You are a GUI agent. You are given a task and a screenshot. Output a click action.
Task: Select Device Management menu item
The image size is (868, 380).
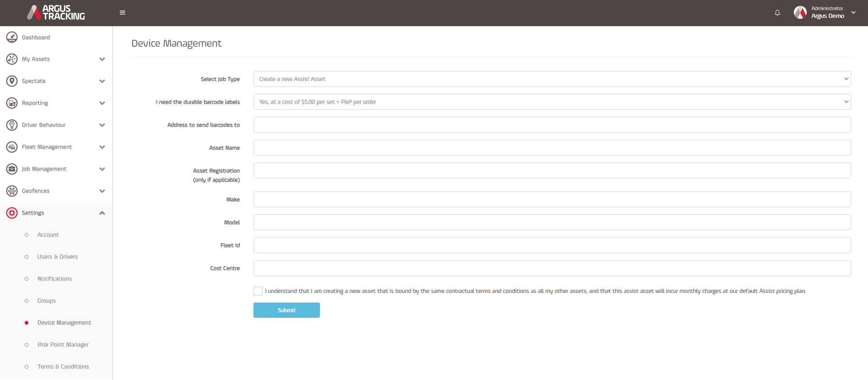click(x=64, y=323)
